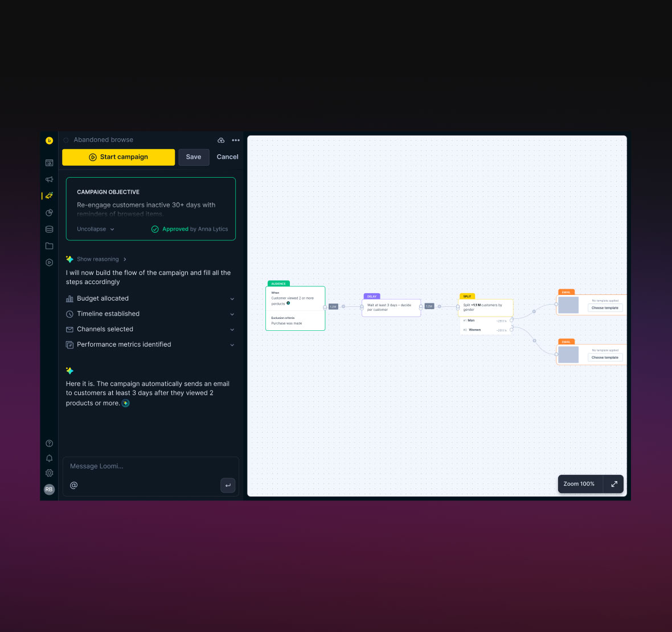Screen dimensions: 672x632
Task: Click the fullscreen expand arrows beside Zoom
Action: coord(614,484)
